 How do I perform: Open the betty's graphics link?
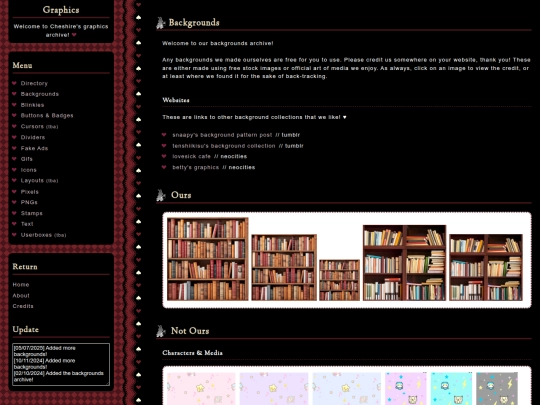[196, 167]
